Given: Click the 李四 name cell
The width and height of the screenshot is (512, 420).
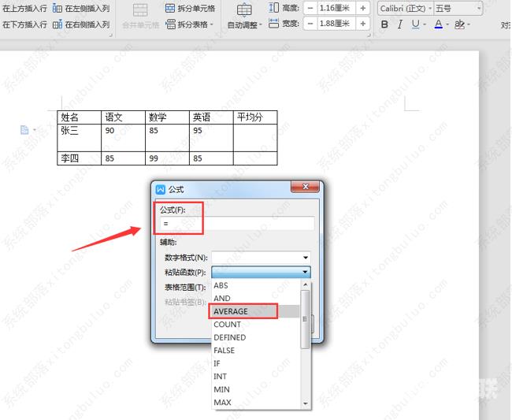Looking at the screenshot, I should 79,158.
